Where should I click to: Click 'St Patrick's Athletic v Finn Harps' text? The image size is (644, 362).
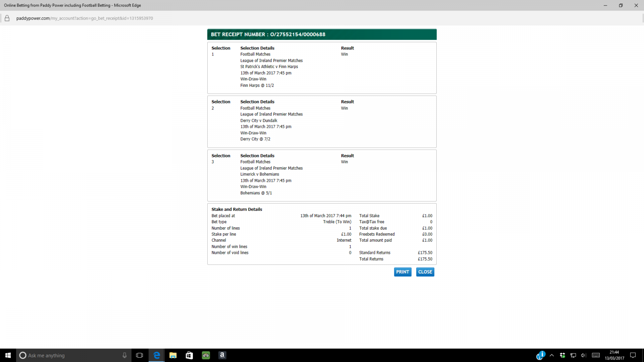(269, 67)
